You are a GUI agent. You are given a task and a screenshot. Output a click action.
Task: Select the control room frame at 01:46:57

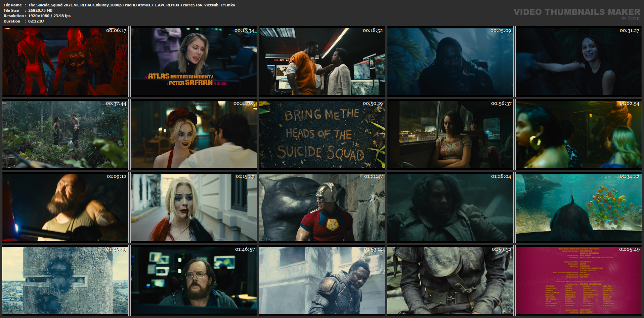click(194, 280)
